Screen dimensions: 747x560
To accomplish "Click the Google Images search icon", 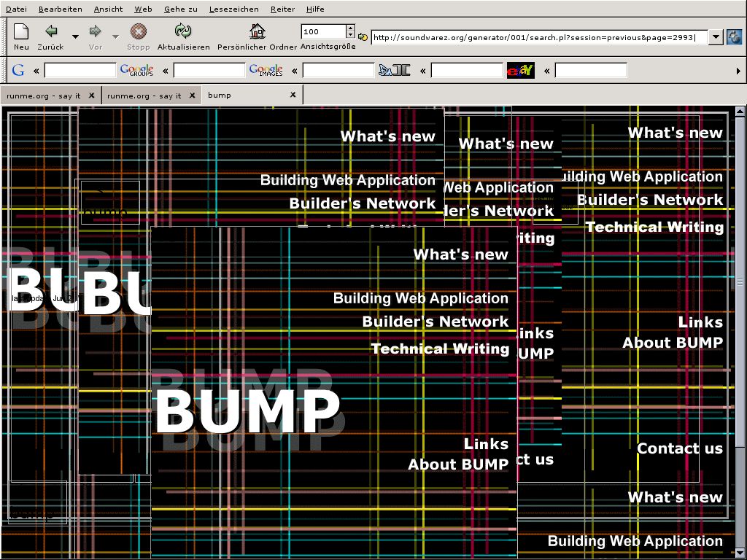I will pyautogui.click(x=266, y=70).
